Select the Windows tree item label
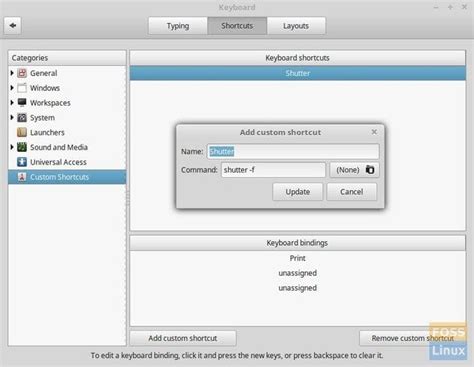This screenshot has height=367, width=474. coord(45,88)
